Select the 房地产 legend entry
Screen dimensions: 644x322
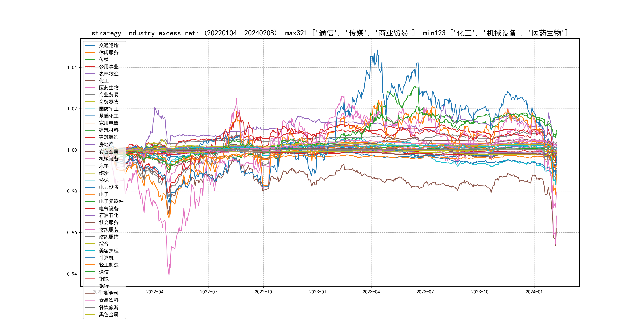pyautogui.click(x=106, y=145)
